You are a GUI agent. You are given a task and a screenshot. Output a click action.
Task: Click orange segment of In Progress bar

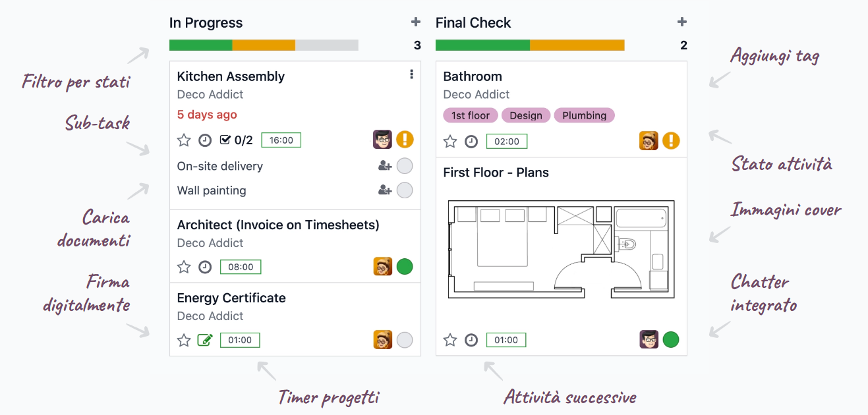pyautogui.click(x=264, y=45)
